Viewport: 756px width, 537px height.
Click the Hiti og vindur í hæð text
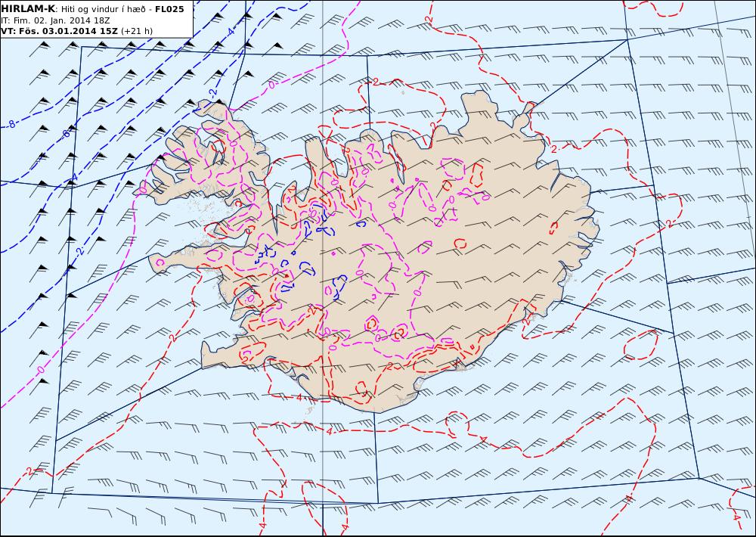[x=103, y=9]
